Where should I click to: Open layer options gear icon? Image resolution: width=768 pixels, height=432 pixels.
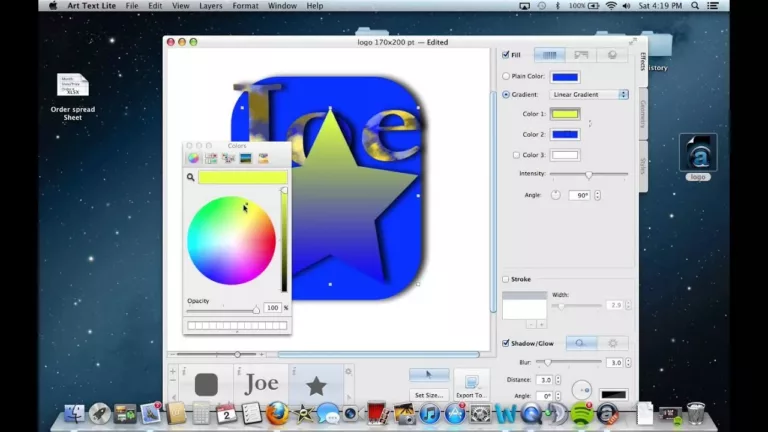(348, 372)
